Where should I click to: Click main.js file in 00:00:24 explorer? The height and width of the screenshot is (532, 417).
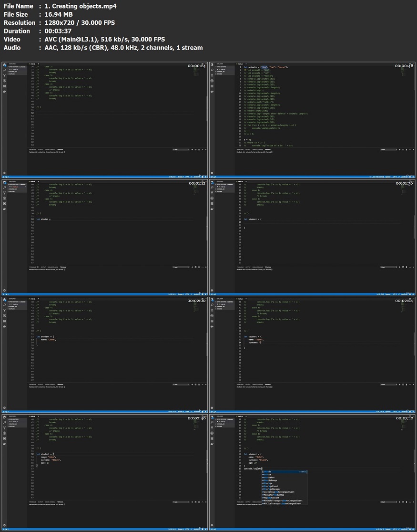(15, 69)
